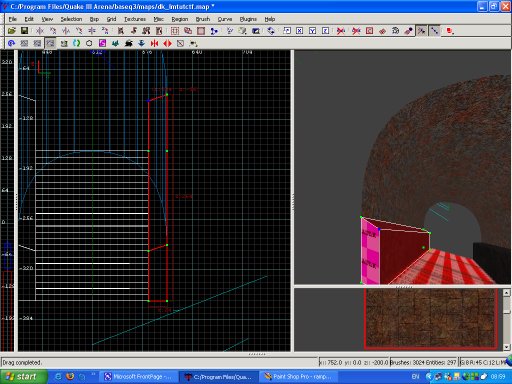Toggle the pressed wand toolbar button
This screenshot has height=384, width=512.
(422, 31)
